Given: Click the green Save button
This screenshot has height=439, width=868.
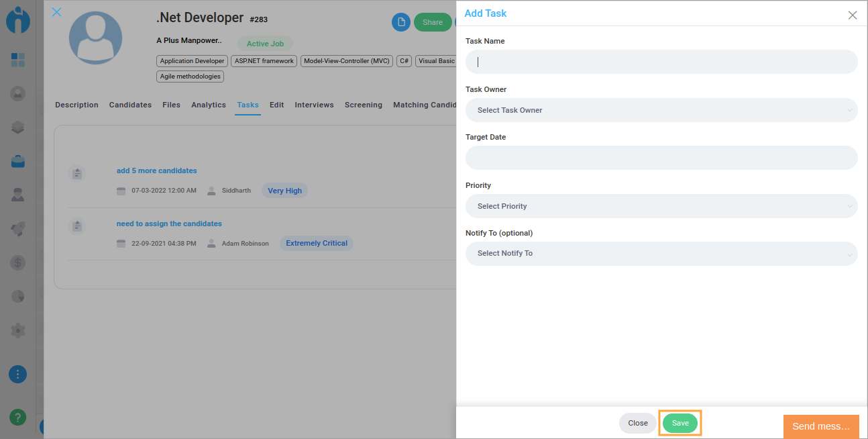Looking at the screenshot, I should click(x=680, y=423).
